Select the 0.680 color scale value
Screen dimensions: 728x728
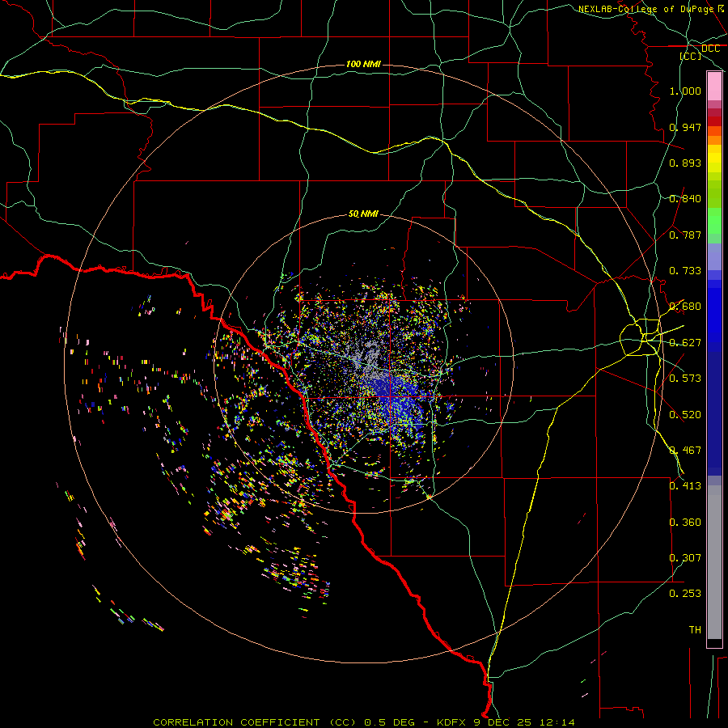685,307
